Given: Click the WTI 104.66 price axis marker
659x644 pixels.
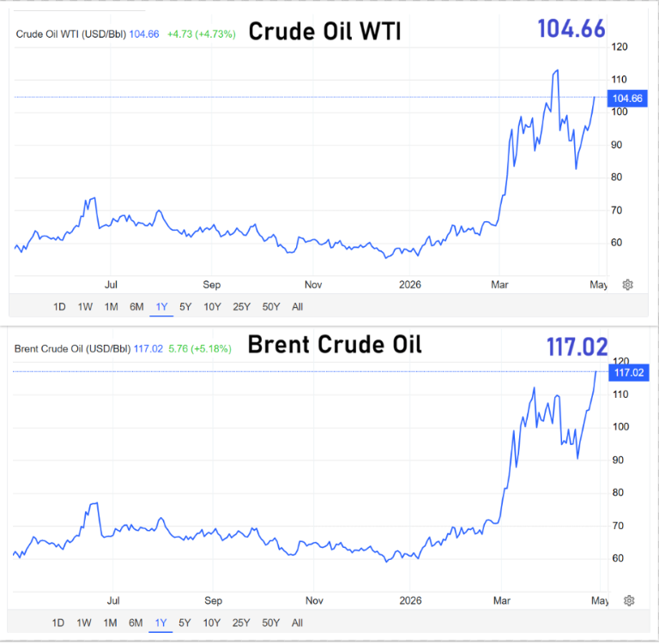Looking at the screenshot, I should tap(626, 98).
